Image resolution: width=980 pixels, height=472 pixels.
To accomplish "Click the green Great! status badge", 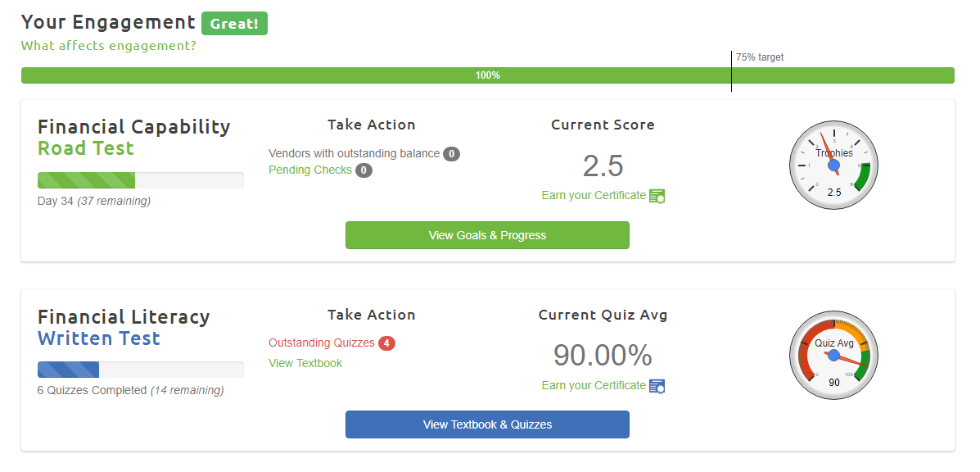I will (x=234, y=24).
